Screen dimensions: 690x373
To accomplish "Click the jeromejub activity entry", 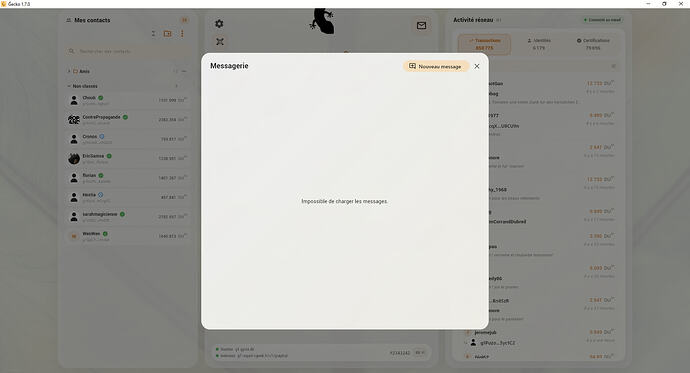I will click(x=540, y=337).
